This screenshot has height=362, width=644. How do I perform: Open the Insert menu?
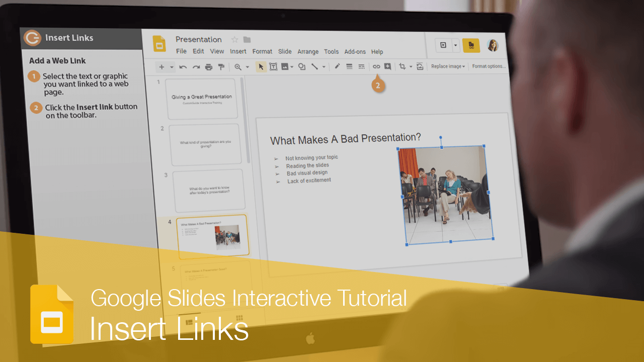pos(238,51)
